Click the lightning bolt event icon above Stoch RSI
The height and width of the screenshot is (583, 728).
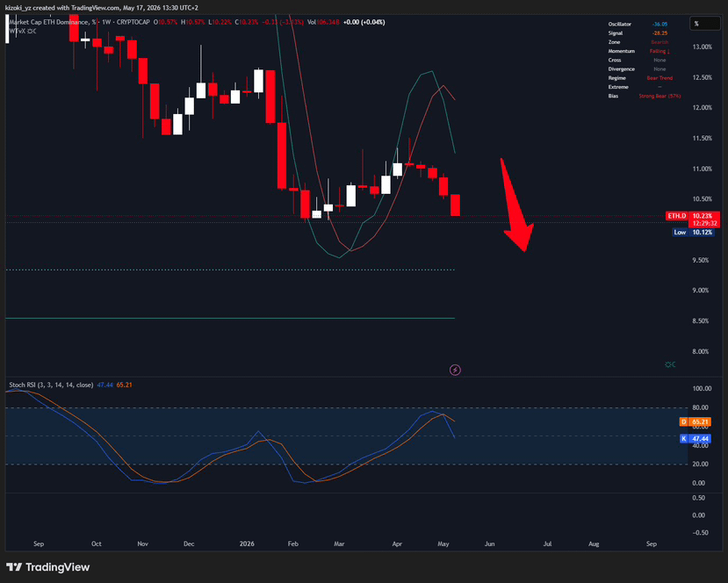(x=455, y=370)
